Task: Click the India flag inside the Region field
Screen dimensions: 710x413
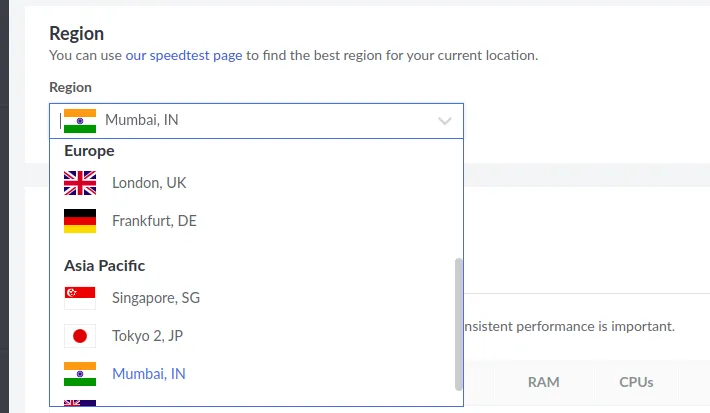Action: (79, 121)
